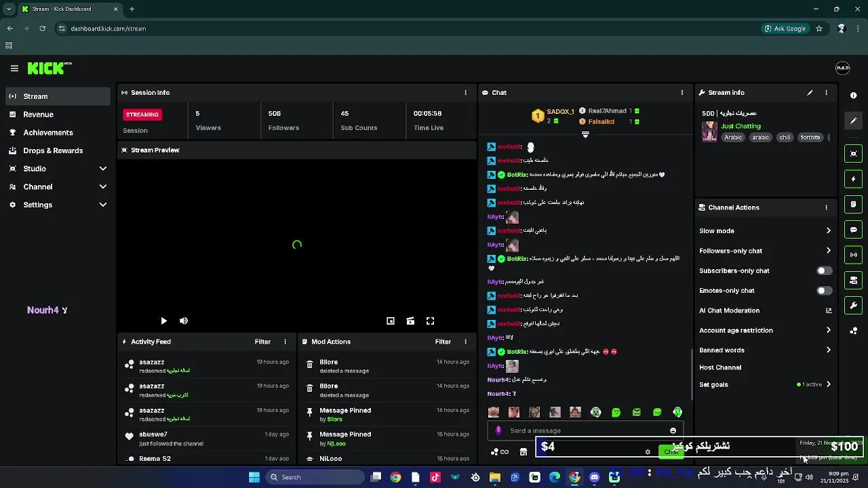Switch to Stream - Kick Dashboard tab
868x488 pixels.
pyautogui.click(x=70, y=9)
